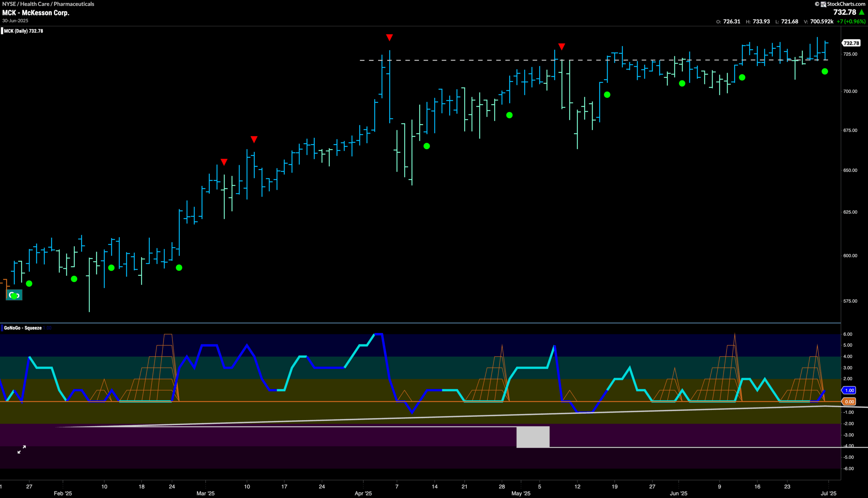Click the green dot in early February
868x498 pixels.
point(74,279)
